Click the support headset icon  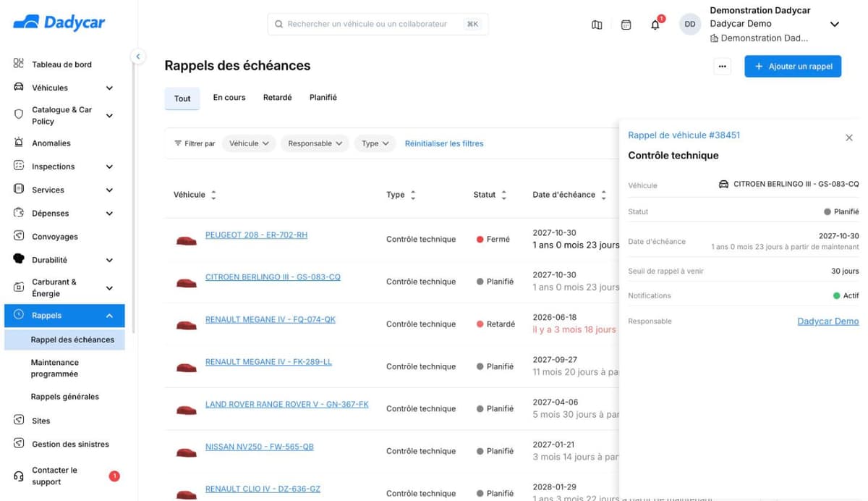(19, 476)
